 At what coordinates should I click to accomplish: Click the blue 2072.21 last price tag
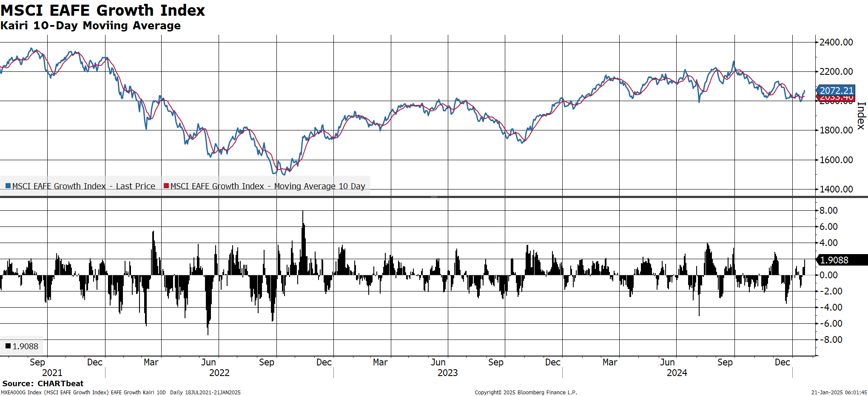click(836, 91)
